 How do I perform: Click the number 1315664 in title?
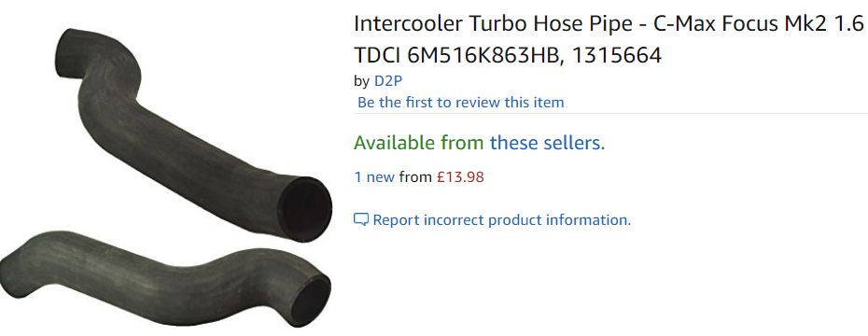click(616, 55)
